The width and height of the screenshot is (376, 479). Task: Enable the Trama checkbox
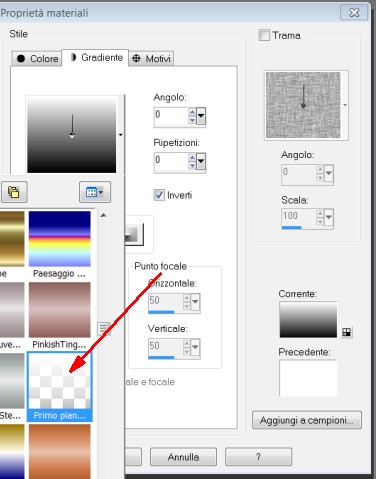pyautogui.click(x=264, y=35)
